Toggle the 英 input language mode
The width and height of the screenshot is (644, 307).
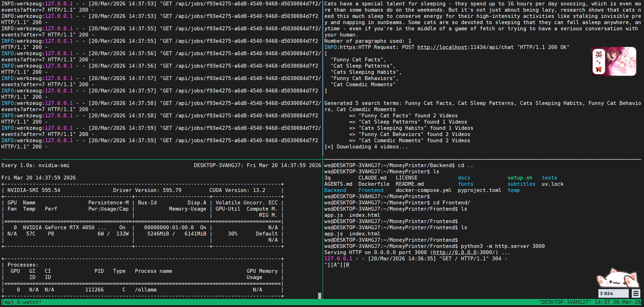coord(599,54)
